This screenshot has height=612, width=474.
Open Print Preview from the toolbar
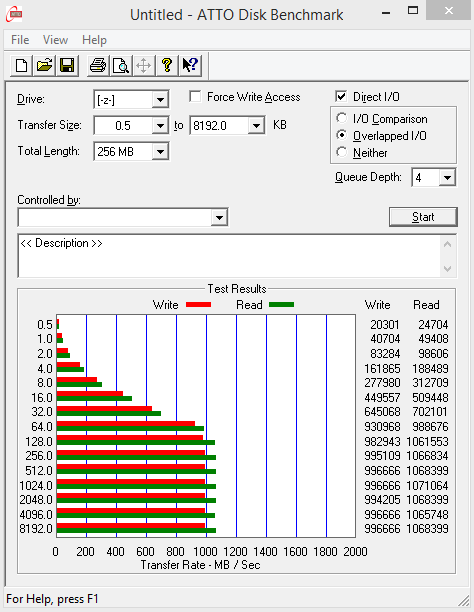click(121, 65)
